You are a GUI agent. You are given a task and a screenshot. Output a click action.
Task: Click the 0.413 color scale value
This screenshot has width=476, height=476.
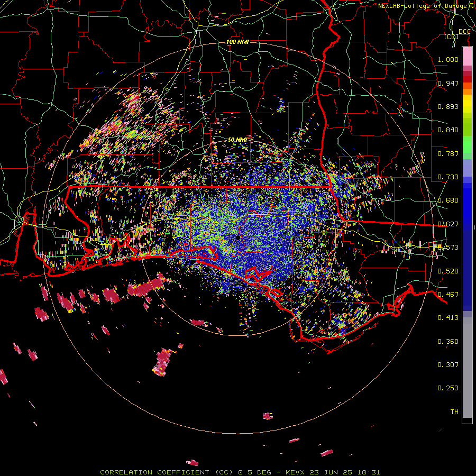(x=448, y=318)
